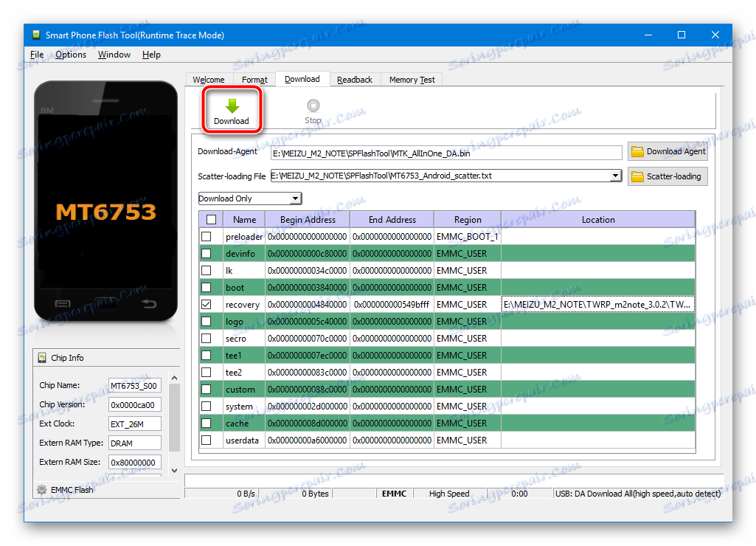Check the tee2 partition checkbox
The width and height of the screenshot is (756, 546).
(207, 373)
